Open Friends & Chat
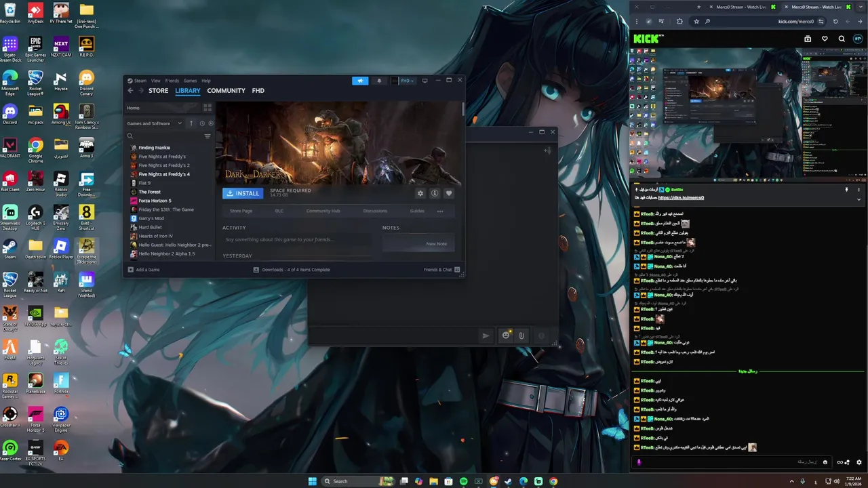This screenshot has width=868, height=488. tap(441, 270)
